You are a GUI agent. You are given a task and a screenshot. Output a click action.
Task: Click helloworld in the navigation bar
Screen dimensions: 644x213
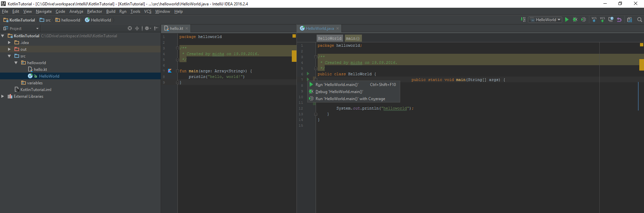point(68,20)
